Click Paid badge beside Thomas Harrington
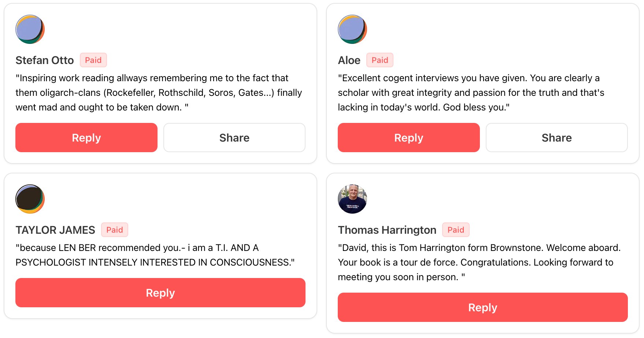 tap(456, 230)
